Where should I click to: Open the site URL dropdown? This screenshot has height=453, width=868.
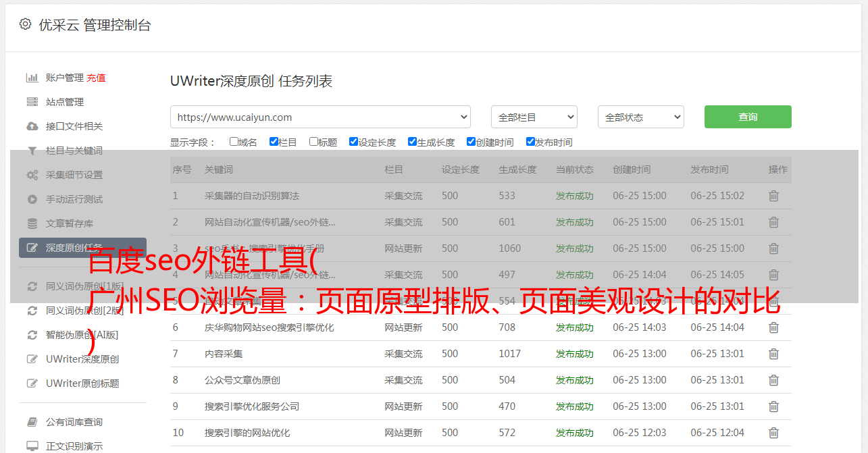pyautogui.click(x=320, y=117)
